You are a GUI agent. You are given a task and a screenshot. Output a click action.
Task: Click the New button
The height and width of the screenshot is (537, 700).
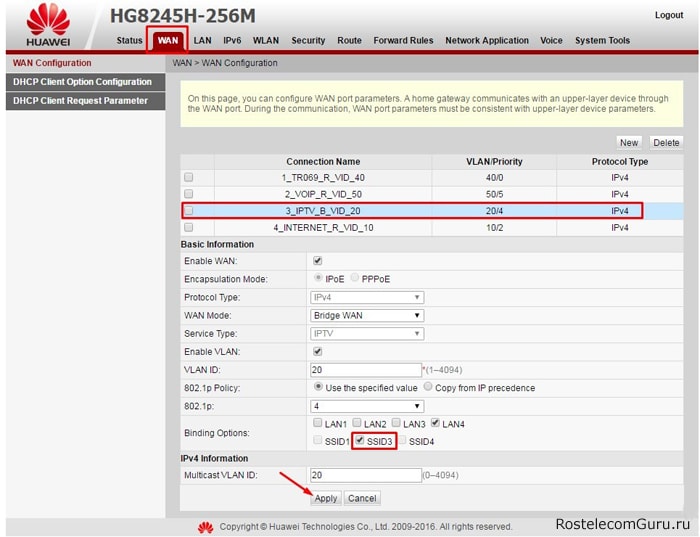(628, 143)
